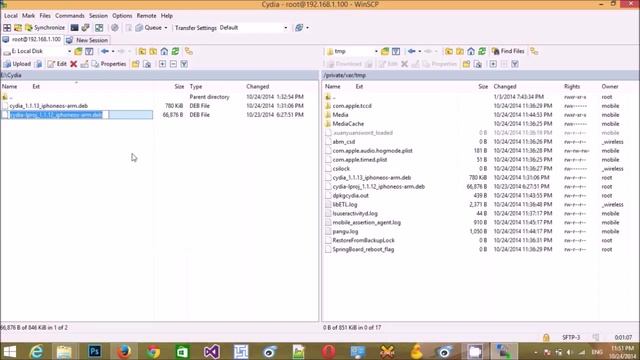Open the Options menu
Image resolution: width=640 pixels, height=360 pixels.
122,16
